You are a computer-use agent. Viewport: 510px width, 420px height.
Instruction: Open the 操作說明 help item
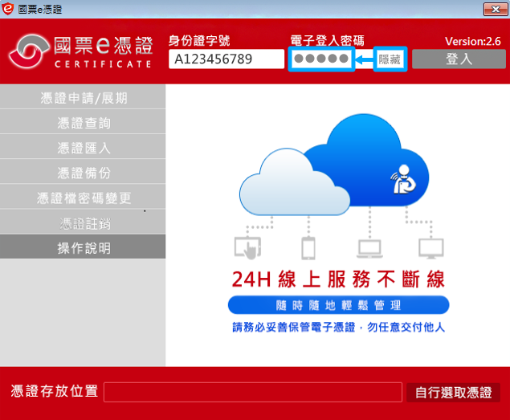point(84,248)
